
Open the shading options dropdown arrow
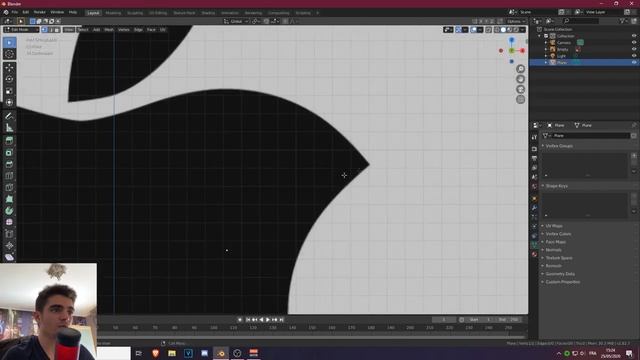(522, 30)
